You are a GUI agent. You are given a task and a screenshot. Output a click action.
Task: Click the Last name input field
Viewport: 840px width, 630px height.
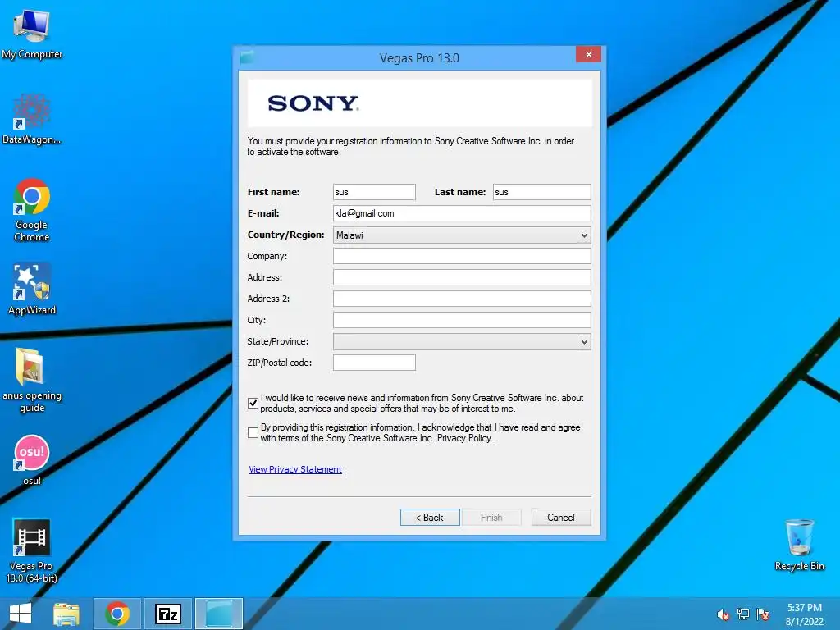pyautogui.click(x=541, y=192)
